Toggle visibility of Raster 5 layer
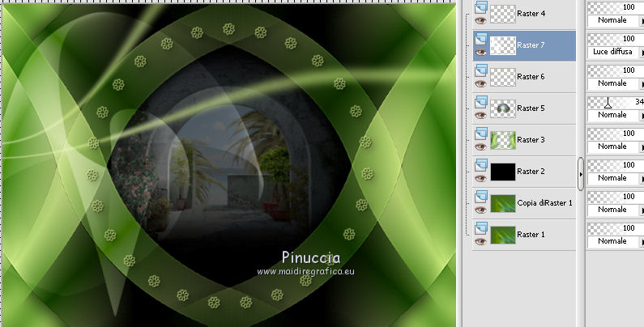Image resolution: width=644 pixels, height=327 pixels. 480,115
